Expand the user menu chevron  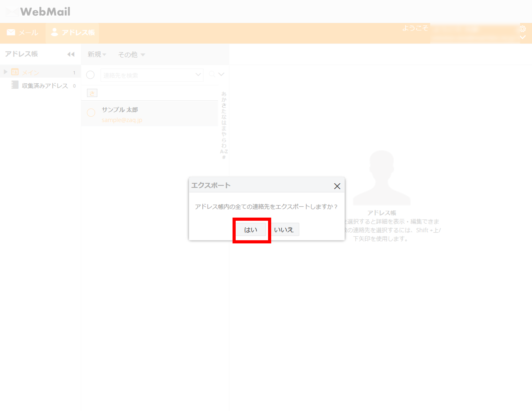click(523, 37)
